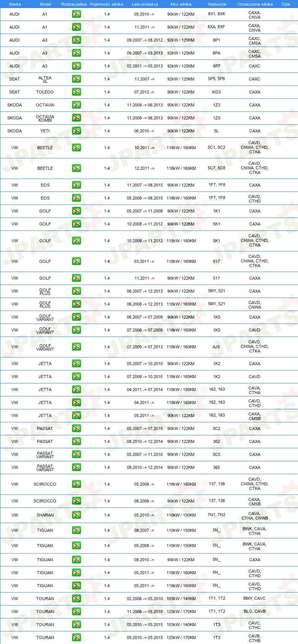Click SKODA brand cell in YETI row

(x=14, y=131)
